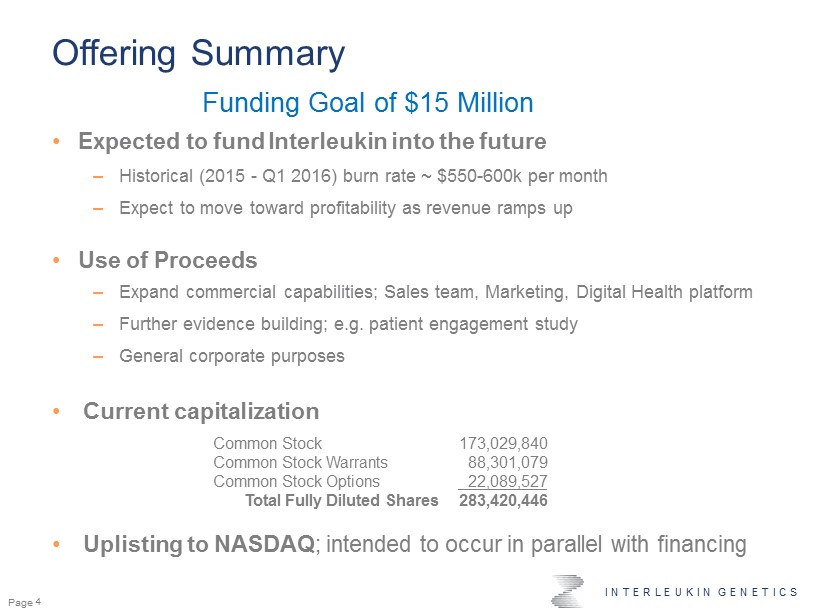Click the 283,420,446 total shares value

tap(503, 500)
